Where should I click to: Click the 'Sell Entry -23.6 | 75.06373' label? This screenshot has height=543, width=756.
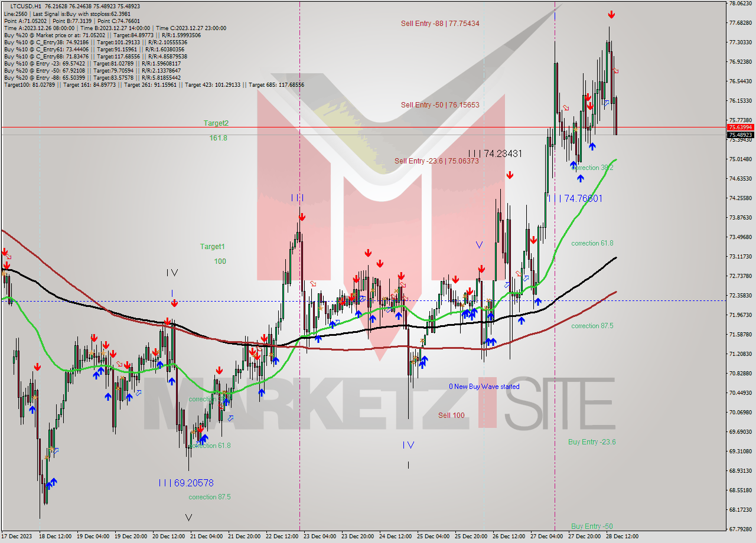436,161
